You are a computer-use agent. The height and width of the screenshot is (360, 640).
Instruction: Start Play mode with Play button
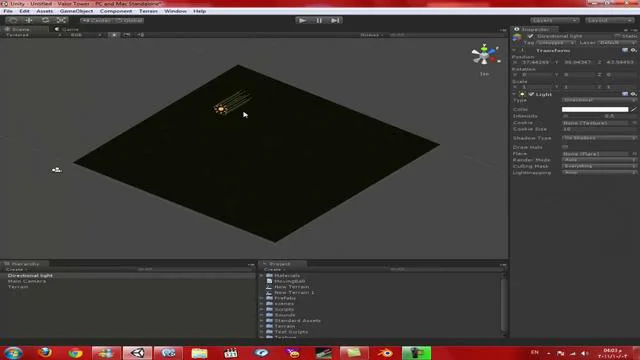(303, 20)
